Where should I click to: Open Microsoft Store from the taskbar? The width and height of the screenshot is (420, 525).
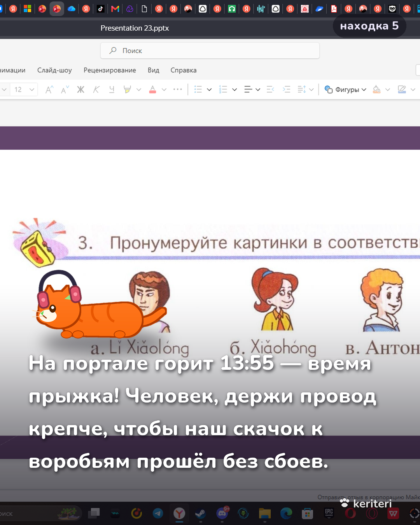tap(307, 514)
